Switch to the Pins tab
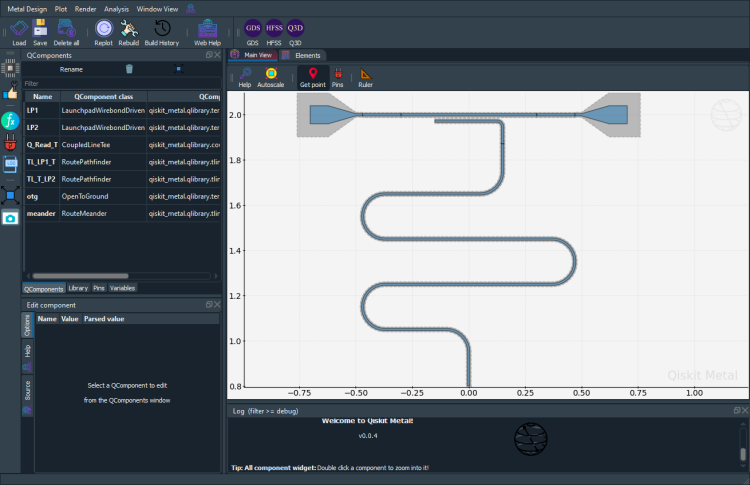The height and width of the screenshot is (485, 750). 99,288
